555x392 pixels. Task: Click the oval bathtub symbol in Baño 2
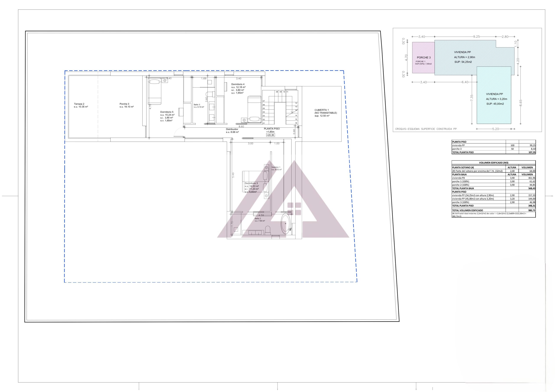pyautogui.click(x=286, y=224)
